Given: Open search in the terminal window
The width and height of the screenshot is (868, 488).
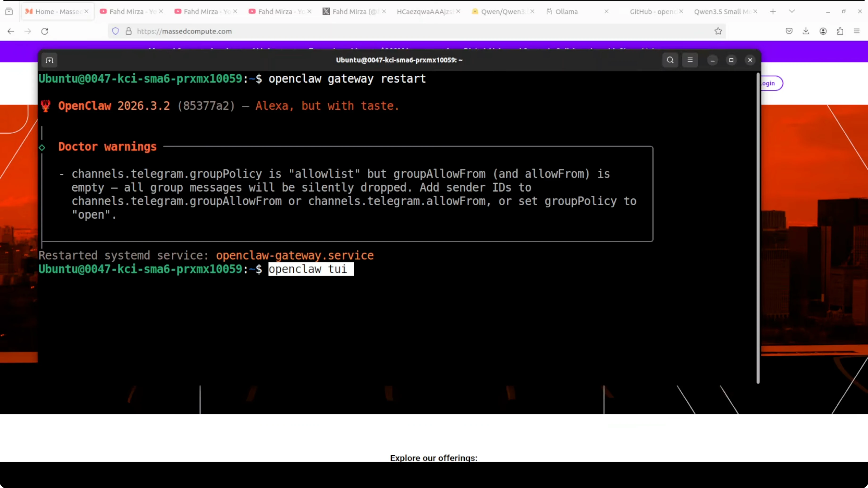Looking at the screenshot, I should 670,60.
